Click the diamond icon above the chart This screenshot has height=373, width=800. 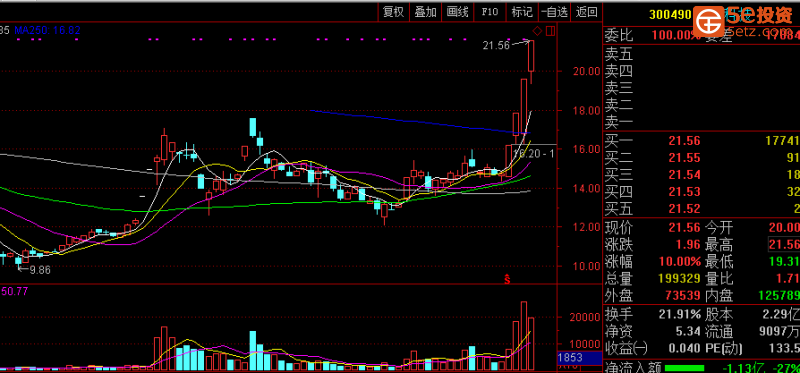[x=538, y=31]
